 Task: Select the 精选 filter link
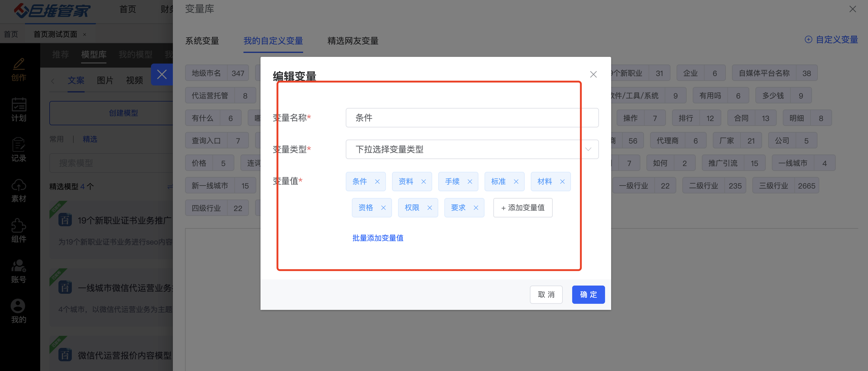point(90,139)
